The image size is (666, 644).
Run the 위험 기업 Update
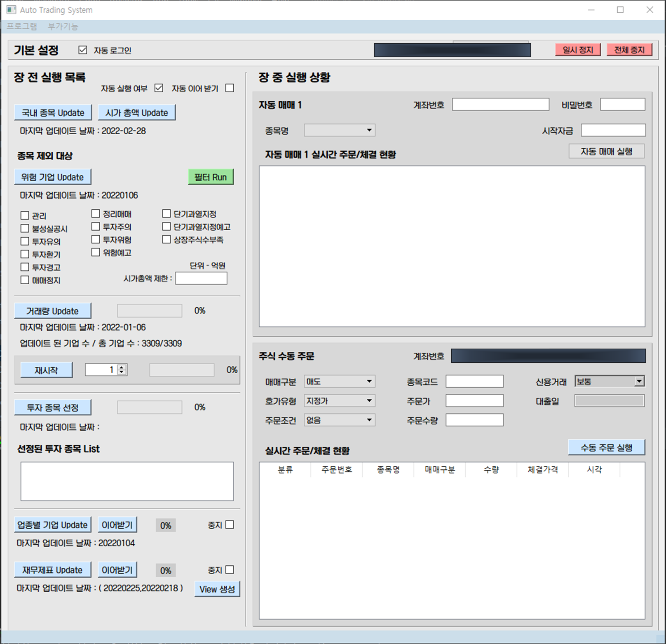pos(53,177)
